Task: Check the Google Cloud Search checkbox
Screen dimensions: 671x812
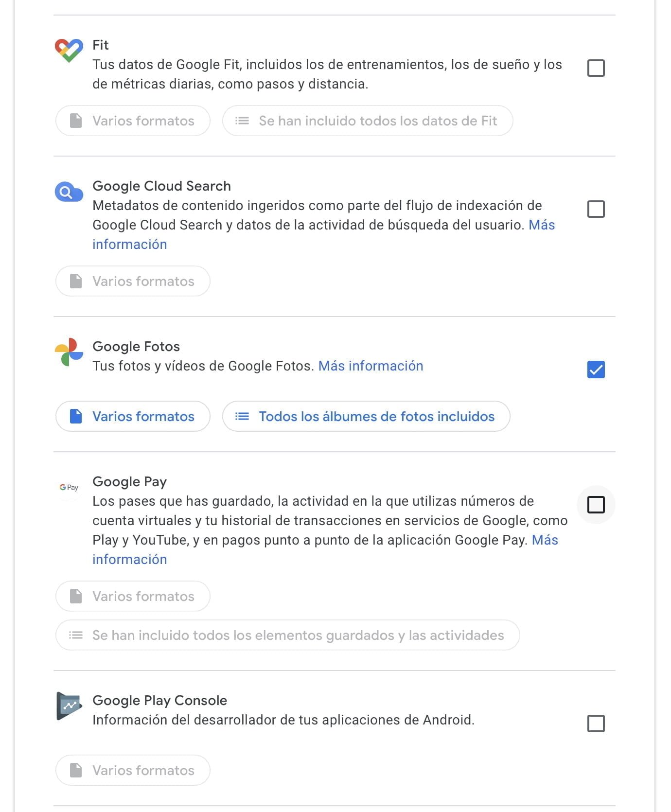Action: [596, 209]
